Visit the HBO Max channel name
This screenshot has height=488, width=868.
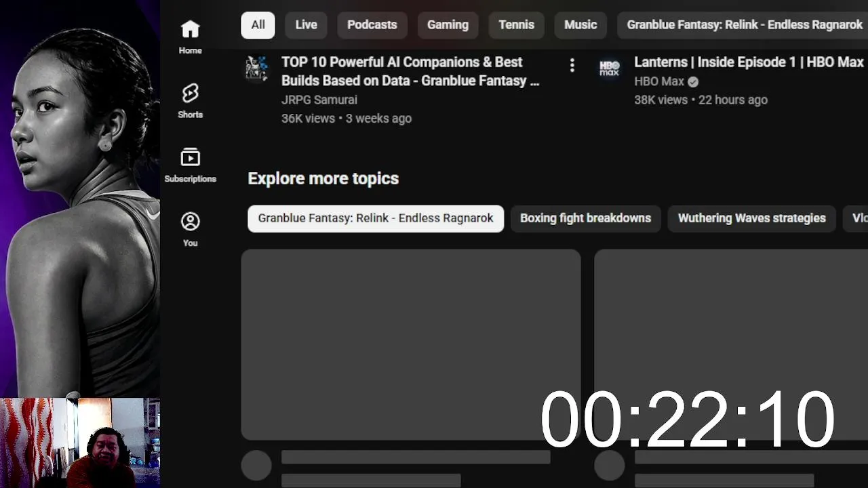(x=659, y=81)
